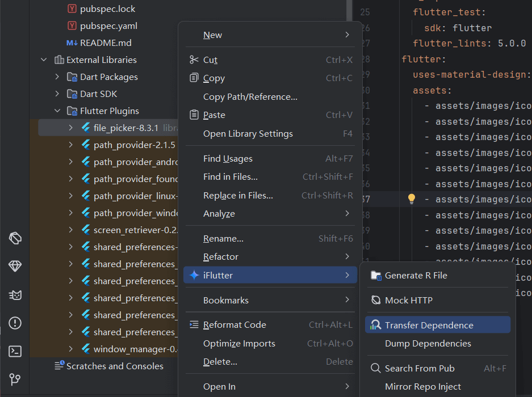This screenshot has height=397, width=532.
Task: Open the Bookmarks submenu
Action: pos(270,300)
